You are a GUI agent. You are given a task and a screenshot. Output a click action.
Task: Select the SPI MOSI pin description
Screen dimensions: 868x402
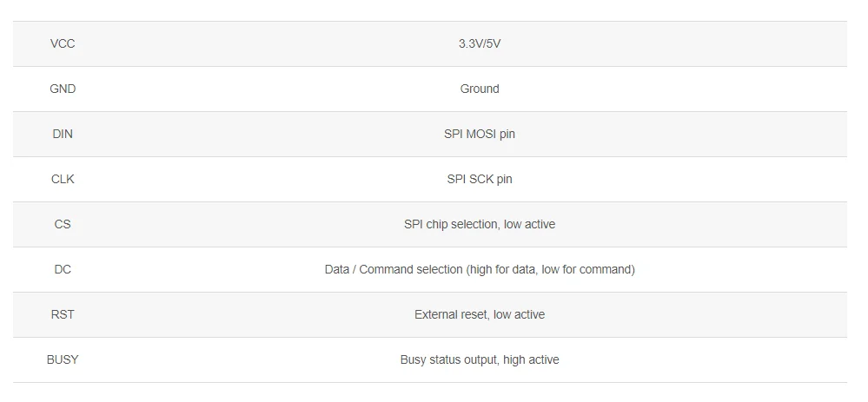tap(480, 134)
